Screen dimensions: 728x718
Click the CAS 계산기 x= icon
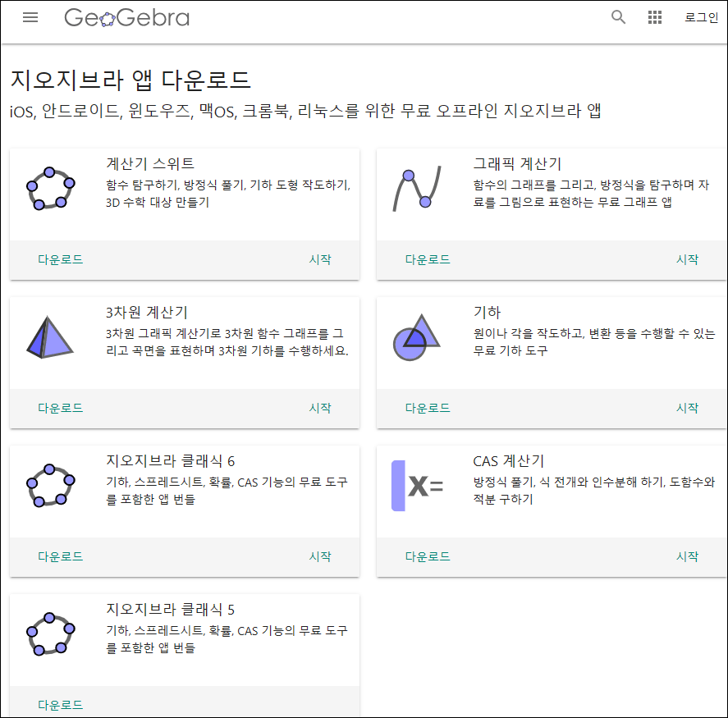pyautogui.click(x=418, y=486)
